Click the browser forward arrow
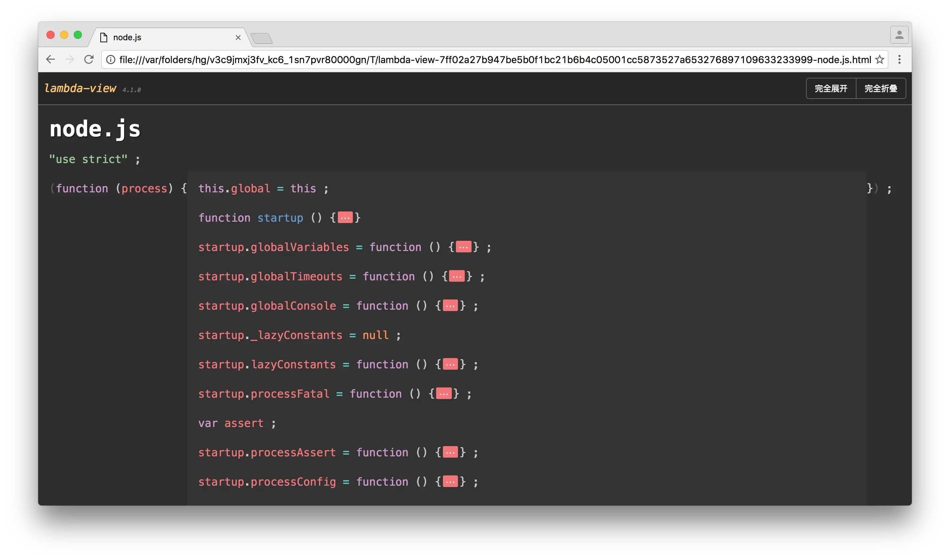 tap(70, 59)
